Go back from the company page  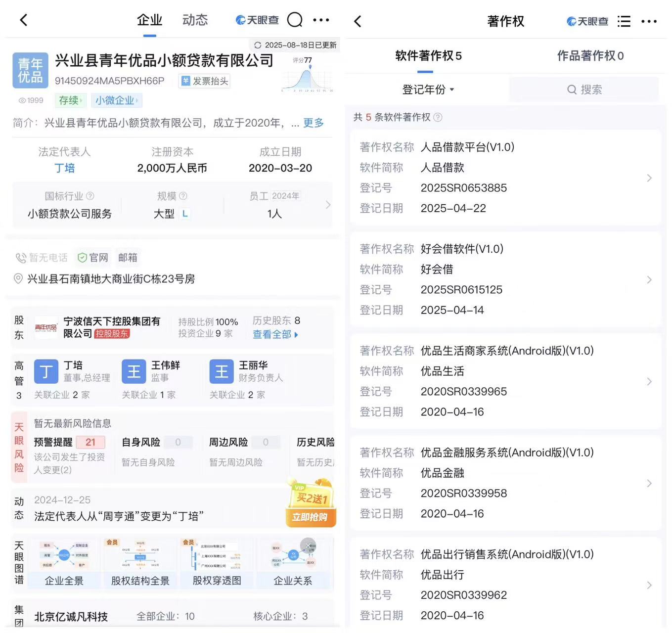click(23, 20)
